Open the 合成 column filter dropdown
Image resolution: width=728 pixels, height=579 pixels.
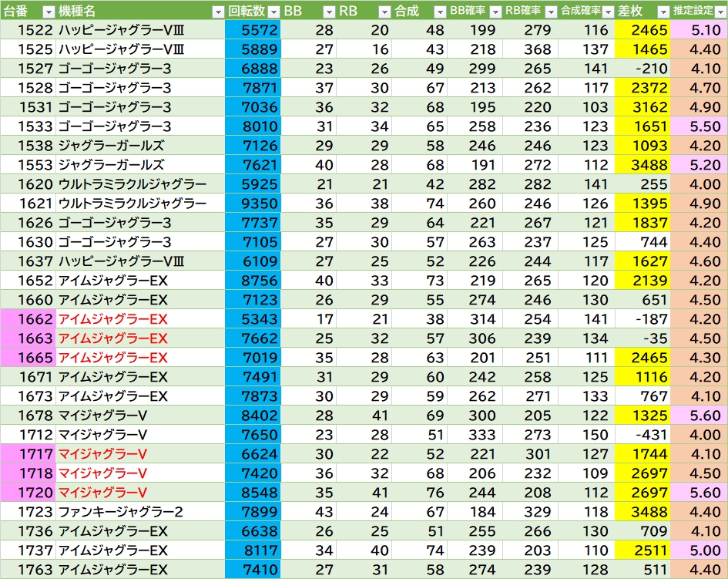[x=440, y=12]
